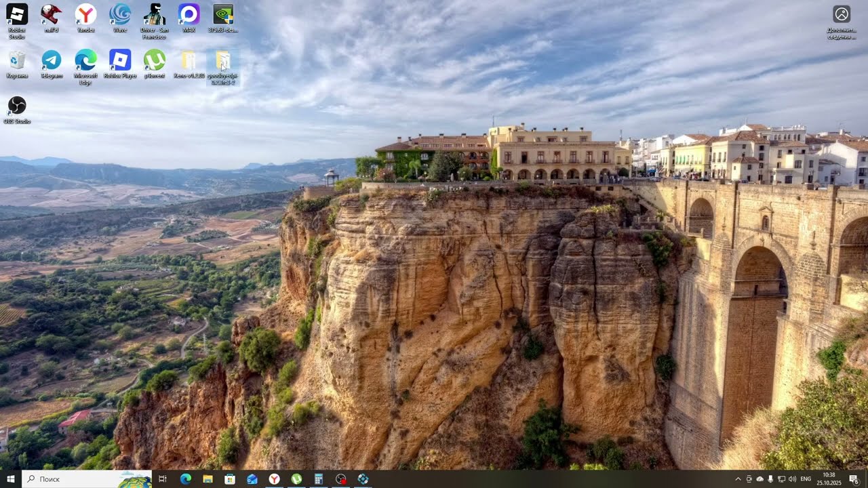
Task: Select the Roblox Player desktop shortcut
Action: (x=120, y=64)
